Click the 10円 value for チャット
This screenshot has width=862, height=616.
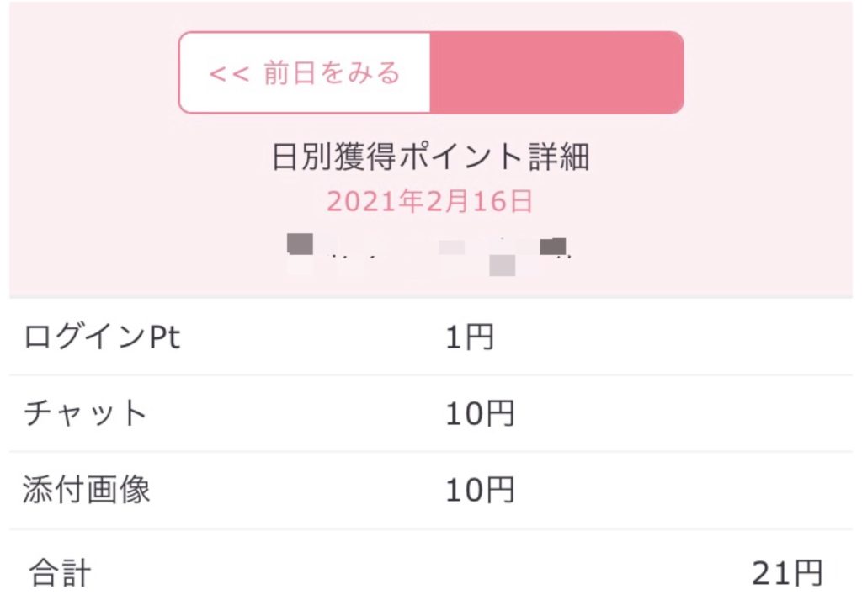point(479,414)
